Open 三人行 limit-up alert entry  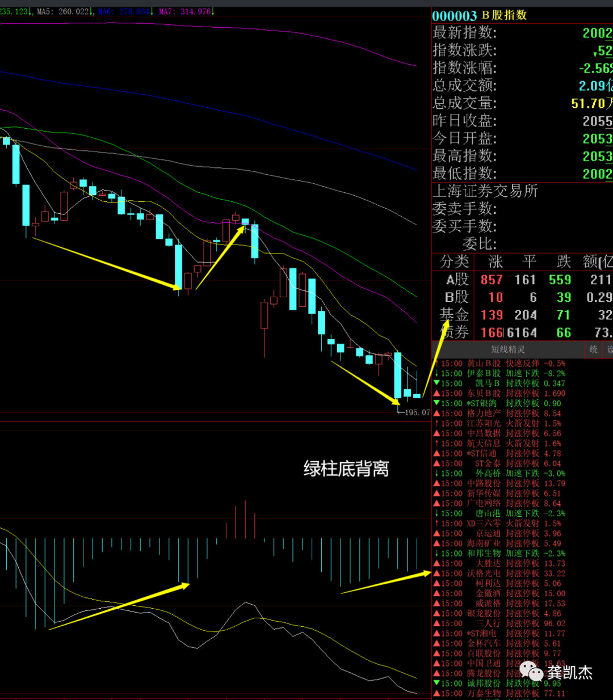coord(488,623)
